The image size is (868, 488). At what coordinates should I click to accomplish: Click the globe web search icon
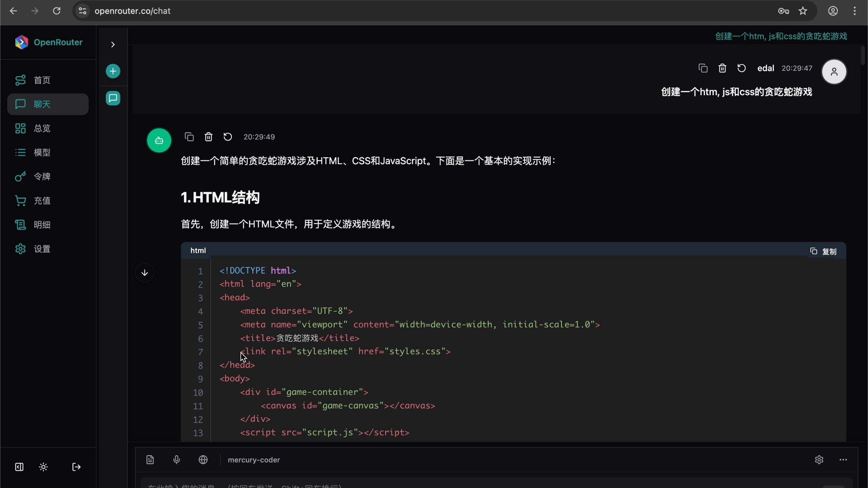[x=203, y=460]
